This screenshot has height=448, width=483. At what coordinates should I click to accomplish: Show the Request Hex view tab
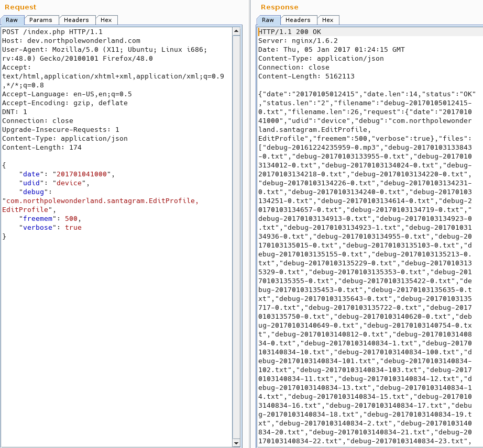[106, 20]
